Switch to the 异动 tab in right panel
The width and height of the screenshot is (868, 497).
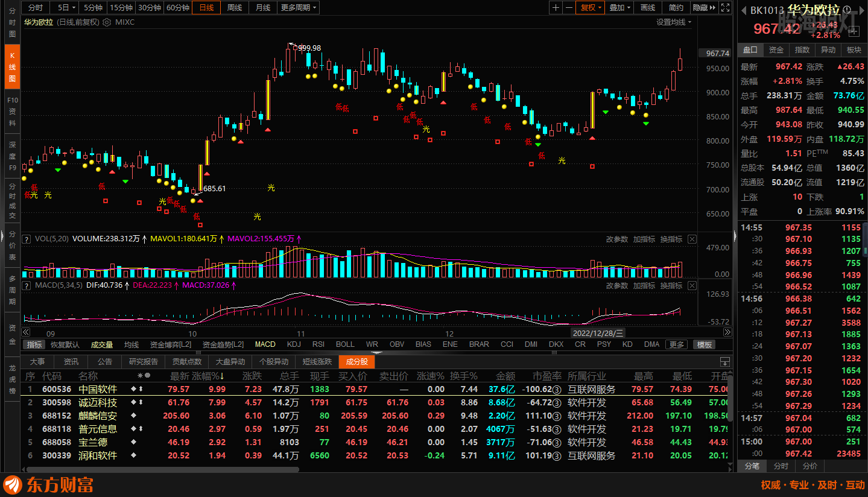(x=828, y=50)
